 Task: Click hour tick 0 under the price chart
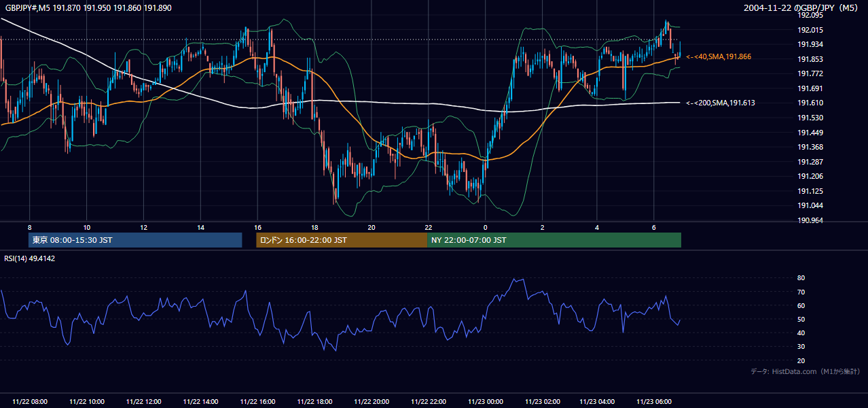(x=485, y=226)
